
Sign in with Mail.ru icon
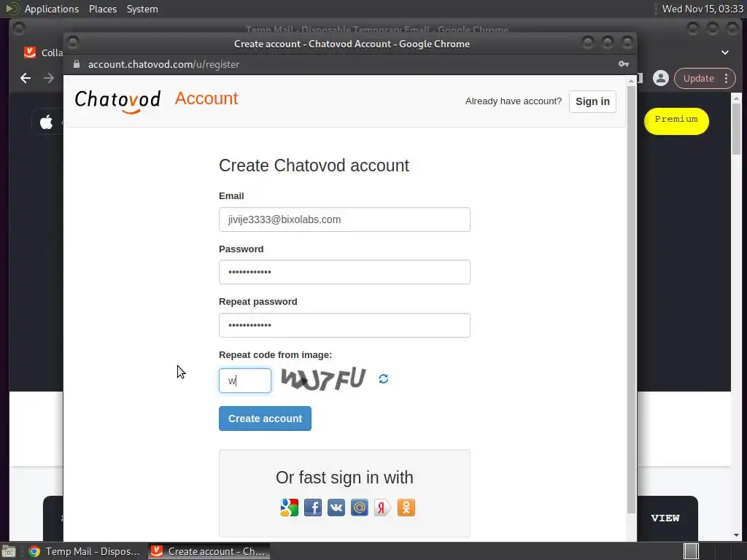pos(359,507)
